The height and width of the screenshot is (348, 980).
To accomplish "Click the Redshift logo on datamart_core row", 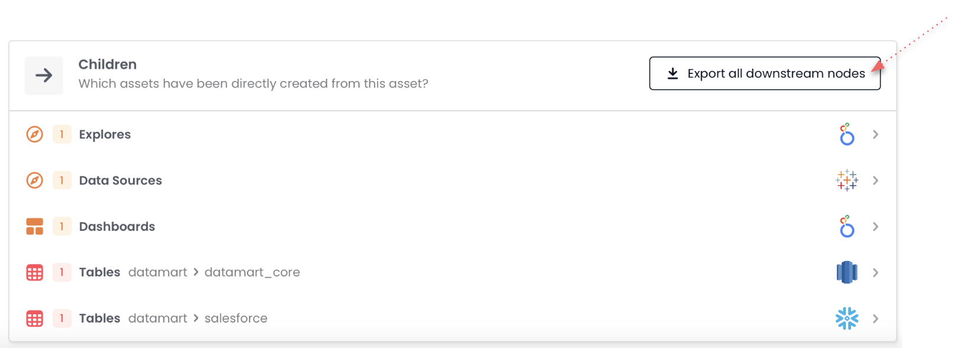I will (846, 272).
